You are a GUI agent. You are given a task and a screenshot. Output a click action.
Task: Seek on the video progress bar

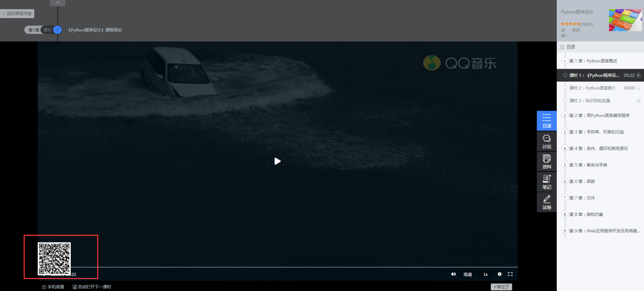click(x=278, y=267)
